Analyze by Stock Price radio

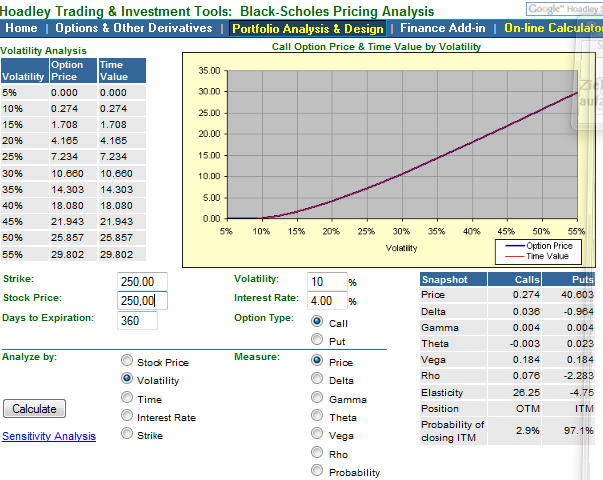click(x=127, y=360)
